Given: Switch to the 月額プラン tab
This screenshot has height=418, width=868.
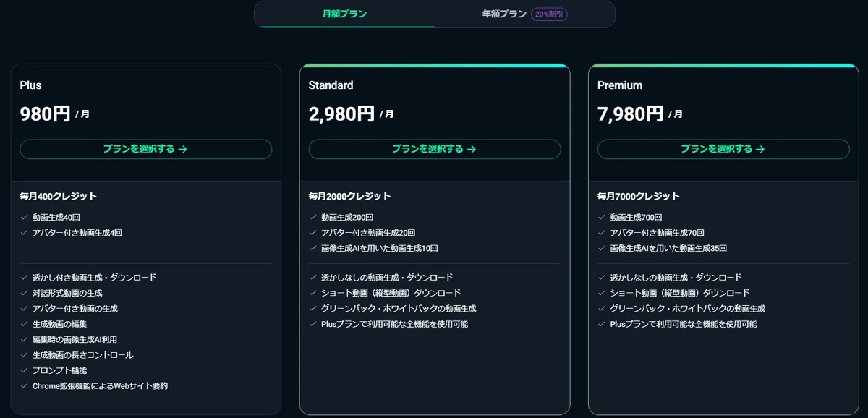Looking at the screenshot, I should coord(345,14).
